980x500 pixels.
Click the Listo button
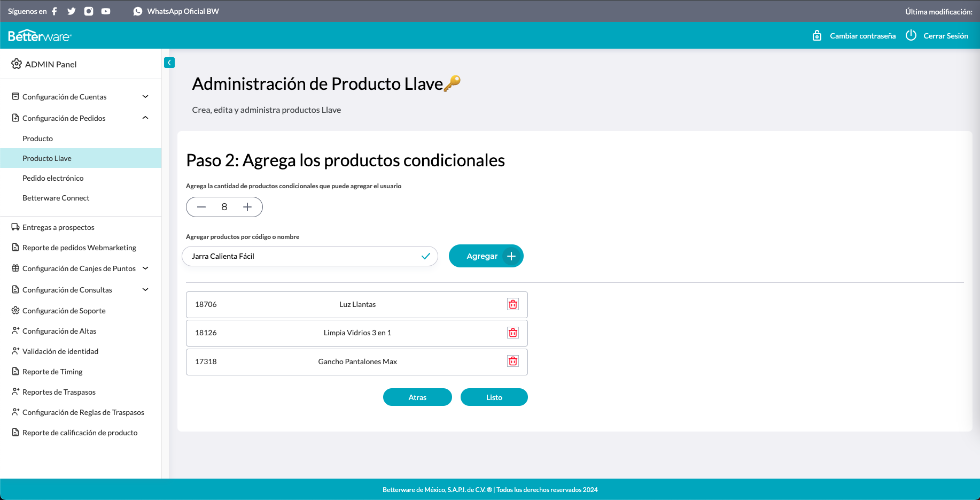[494, 397]
